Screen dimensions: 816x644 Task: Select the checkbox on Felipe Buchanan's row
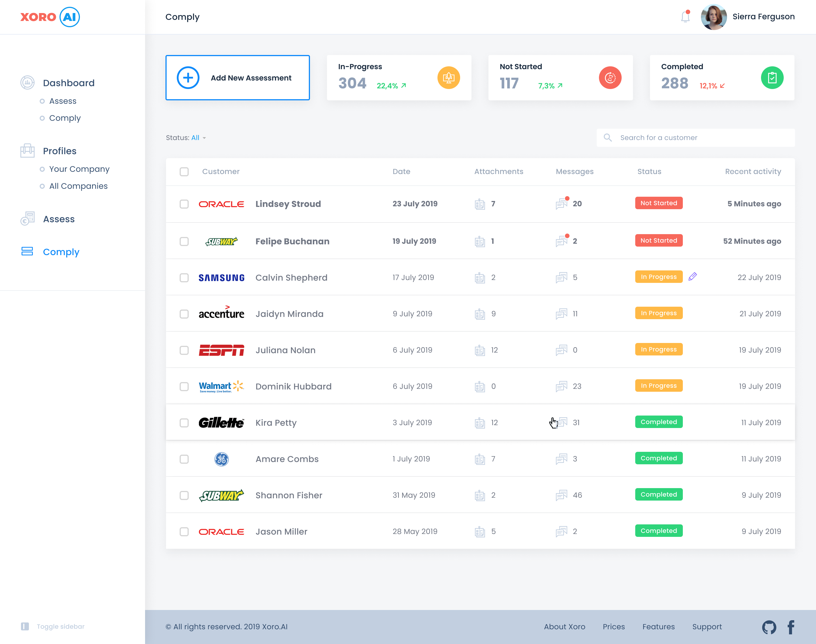pyautogui.click(x=184, y=241)
